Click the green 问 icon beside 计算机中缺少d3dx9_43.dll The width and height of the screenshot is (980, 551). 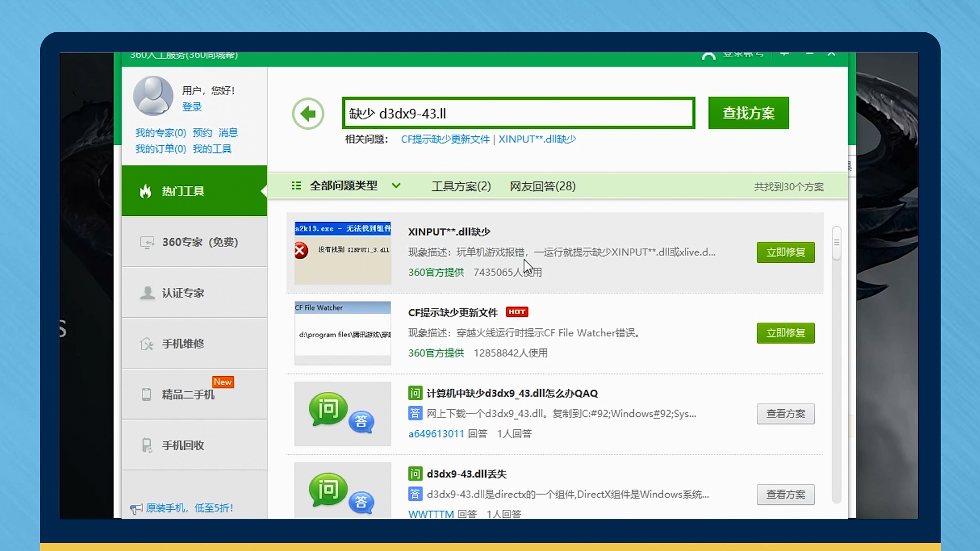(415, 393)
